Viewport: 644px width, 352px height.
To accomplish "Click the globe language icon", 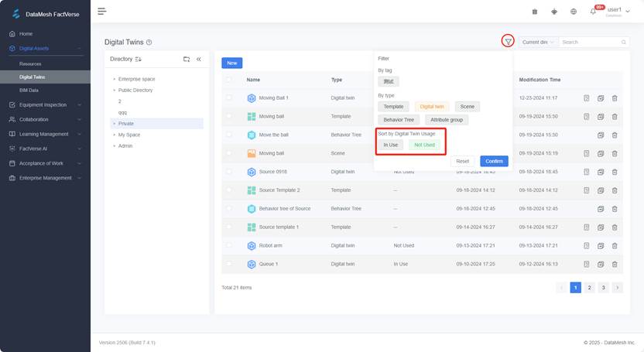I will click(x=574, y=12).
